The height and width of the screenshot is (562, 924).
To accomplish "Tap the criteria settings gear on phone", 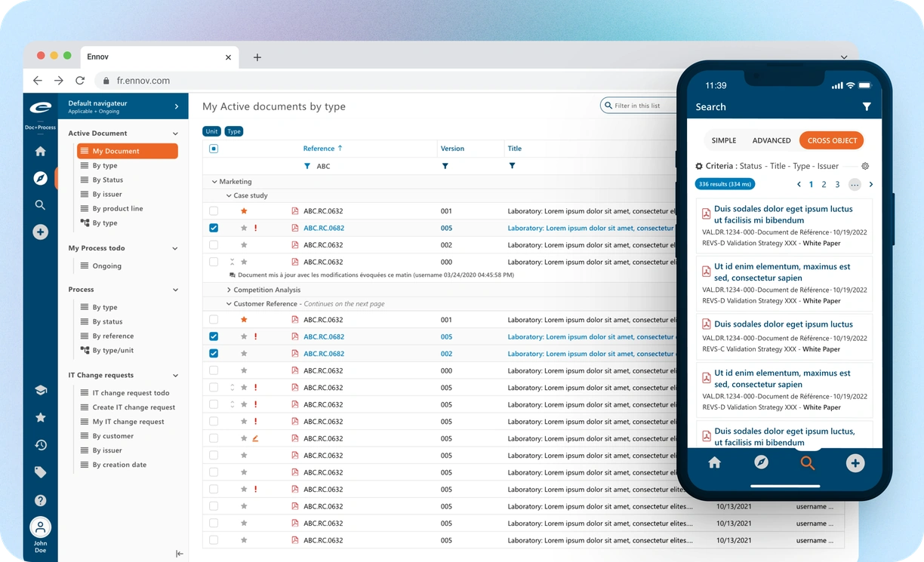I will (865, 166).
